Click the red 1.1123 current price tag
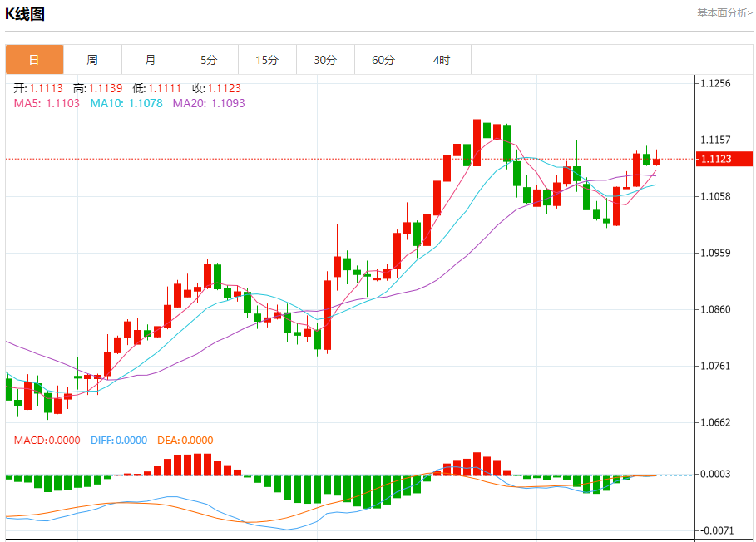 coord(724,159)
